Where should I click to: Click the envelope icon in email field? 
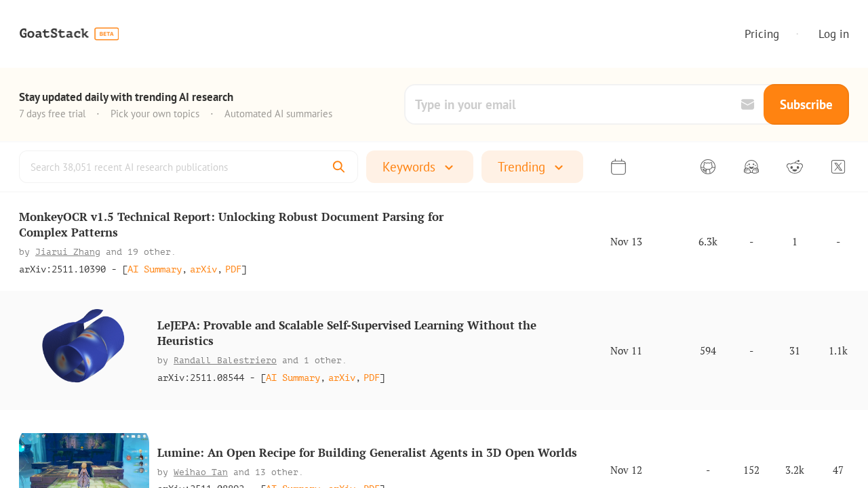click(747, 104)
